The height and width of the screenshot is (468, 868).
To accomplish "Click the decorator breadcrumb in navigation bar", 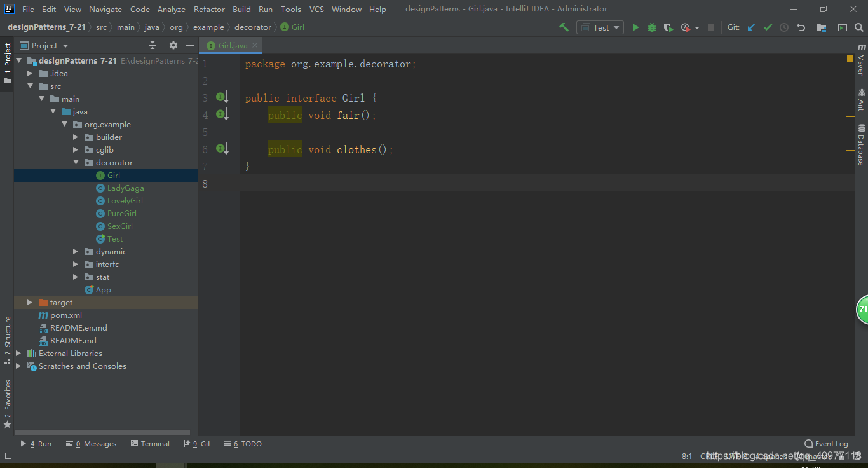I will tap(252, 27).
